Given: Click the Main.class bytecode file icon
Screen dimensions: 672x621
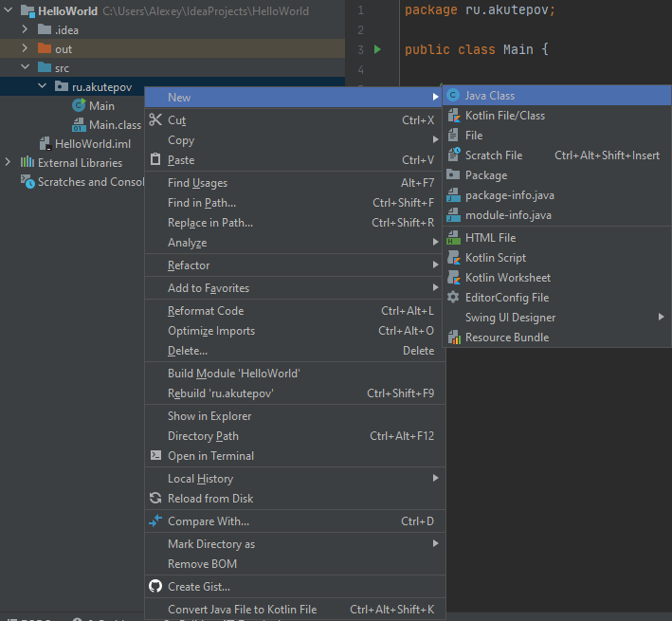Looking at the screenshot, I should [x=79, y=125].
